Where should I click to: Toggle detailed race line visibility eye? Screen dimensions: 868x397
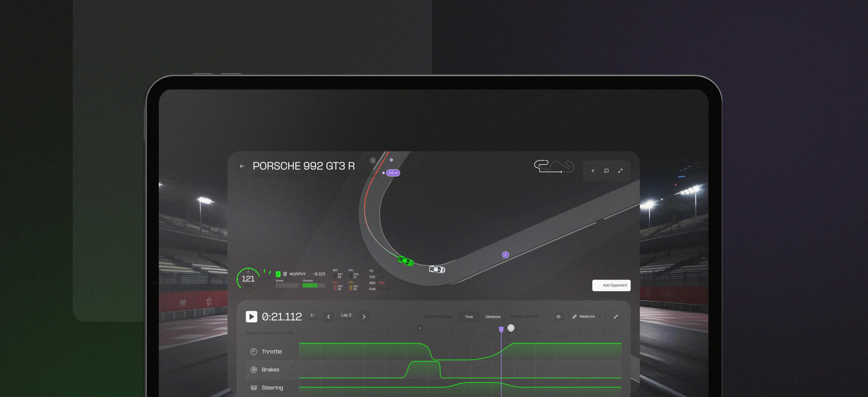point(558,317)
